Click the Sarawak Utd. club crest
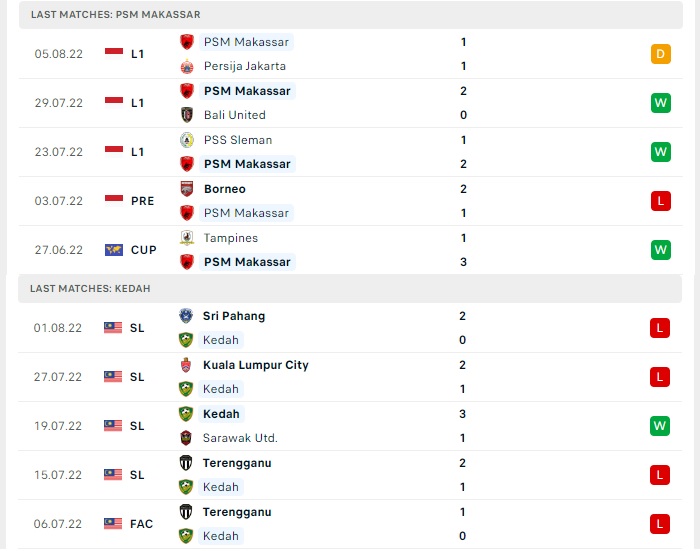Screen dimensions: 700x551 click(x=186, y=438)
